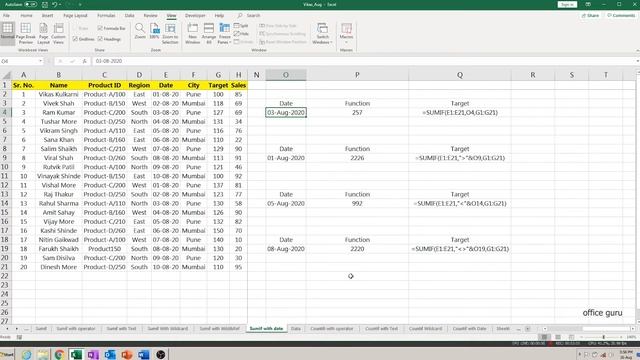Open Excel from the taskbar
This screenshot has height=360, width=640.
[76, 354]
